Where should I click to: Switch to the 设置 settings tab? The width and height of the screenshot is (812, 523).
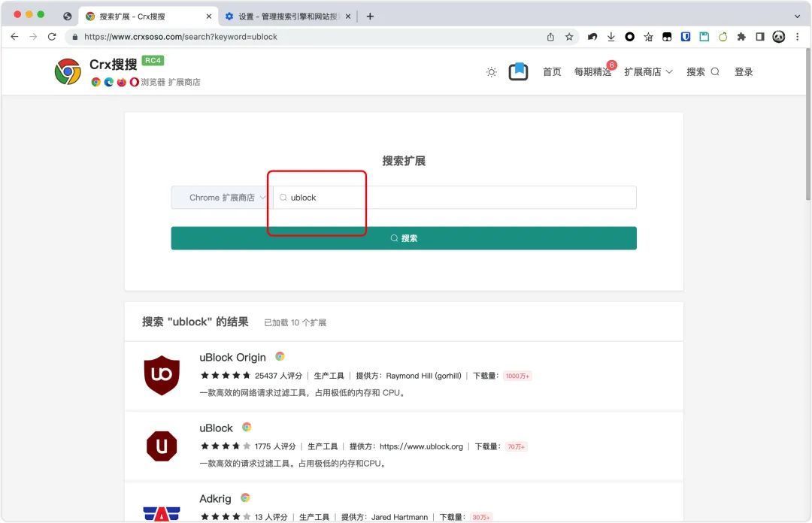tap(287, 17)
